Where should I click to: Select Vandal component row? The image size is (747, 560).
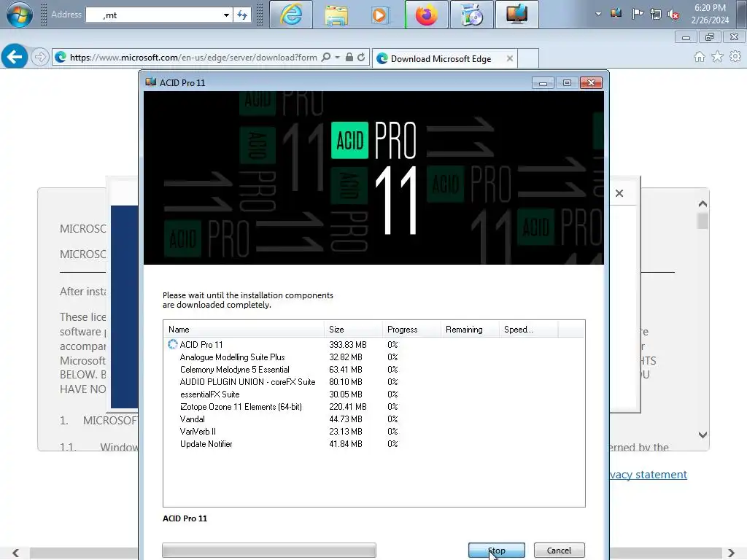coord(374,419)
